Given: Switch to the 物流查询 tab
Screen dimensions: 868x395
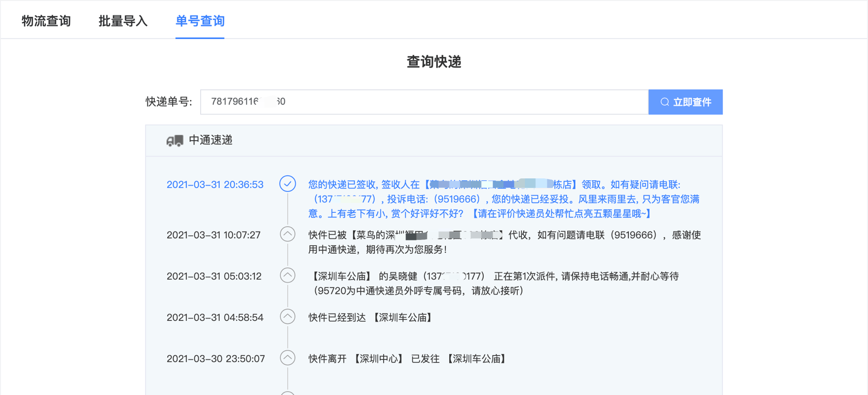Looking at the screenshot, I should [x=46, y=21].
